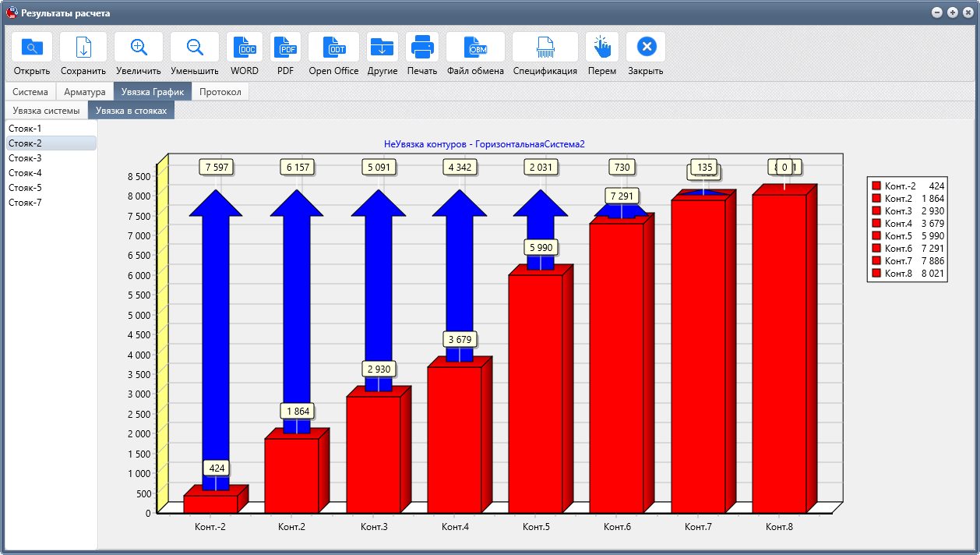Click the Сохранить save icon
980x555 pixels.
pyautogui.click(x=83, y=47)
